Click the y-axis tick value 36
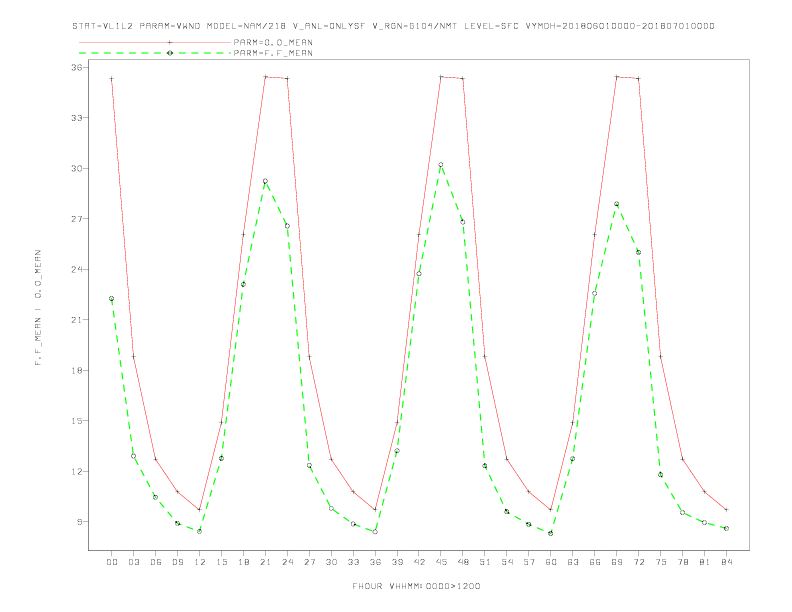 tap(75, 67)
